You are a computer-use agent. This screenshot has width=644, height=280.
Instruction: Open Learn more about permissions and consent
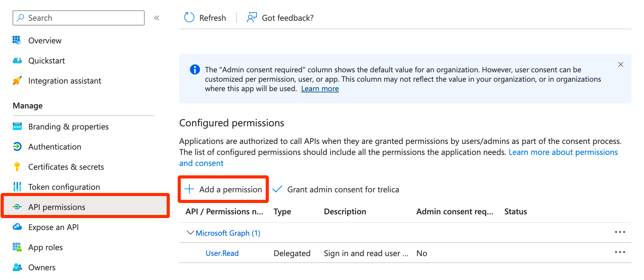(x=563, y=152)
